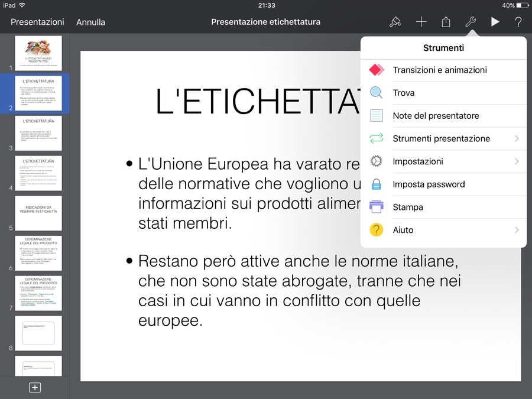Expand Strumenti presentazione chevron
This screenshot has width=532, height=399.
tap(517, 138)
